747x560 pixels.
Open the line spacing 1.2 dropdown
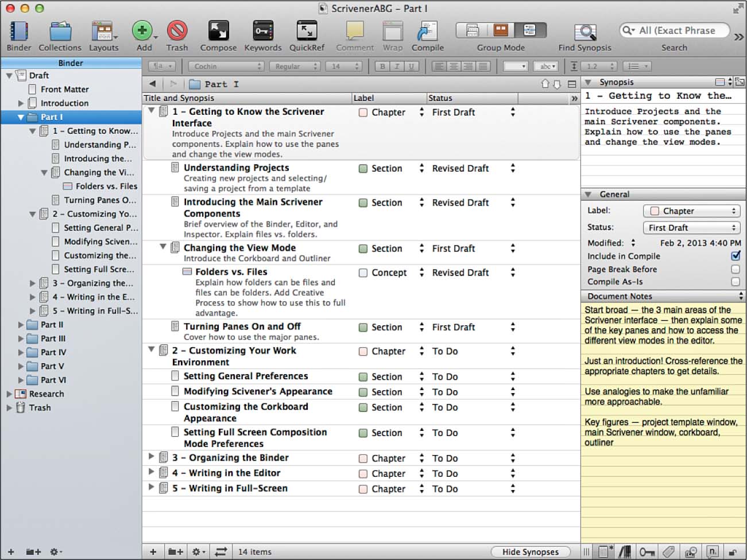point(600,67)
